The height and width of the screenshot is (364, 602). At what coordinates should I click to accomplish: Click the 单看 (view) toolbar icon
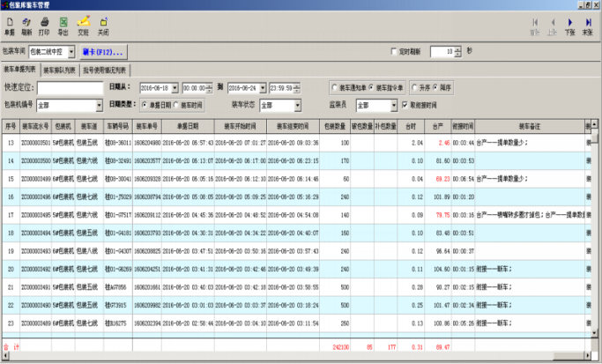click(10, 23)
